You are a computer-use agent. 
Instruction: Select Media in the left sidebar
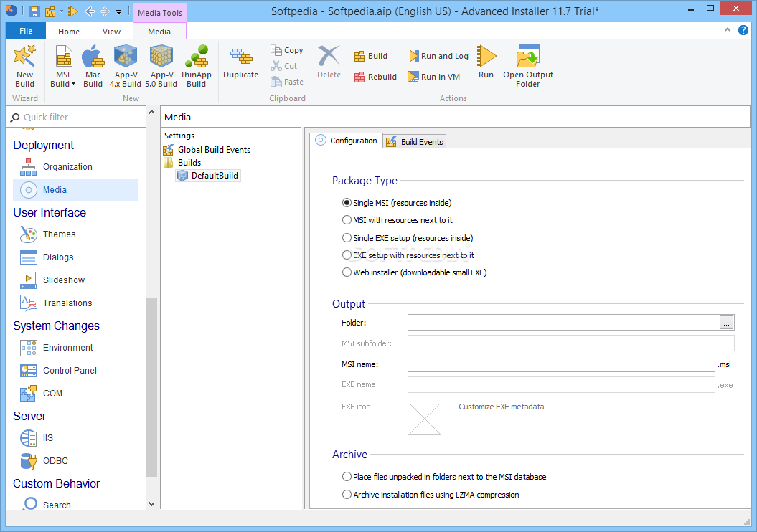coord(76,190)
